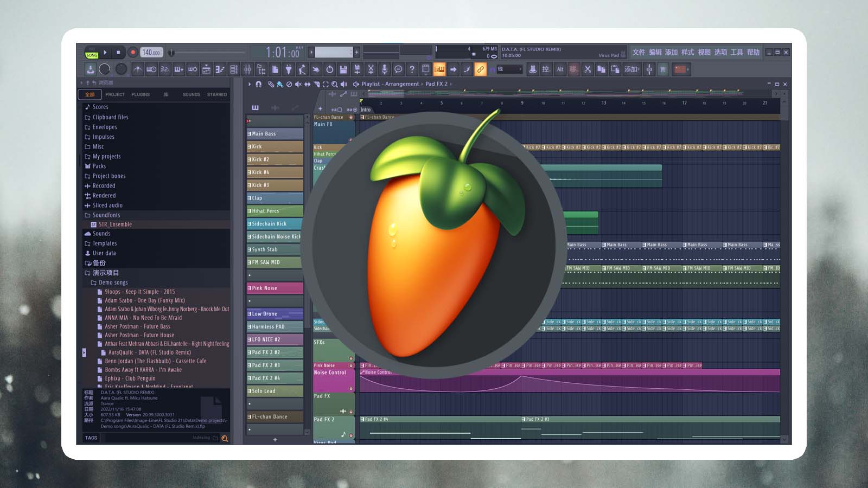Image resolution: width=868 pixels, height=488 pixels.
Task: Click the question mark help icon
Action: tap(412, 69)
